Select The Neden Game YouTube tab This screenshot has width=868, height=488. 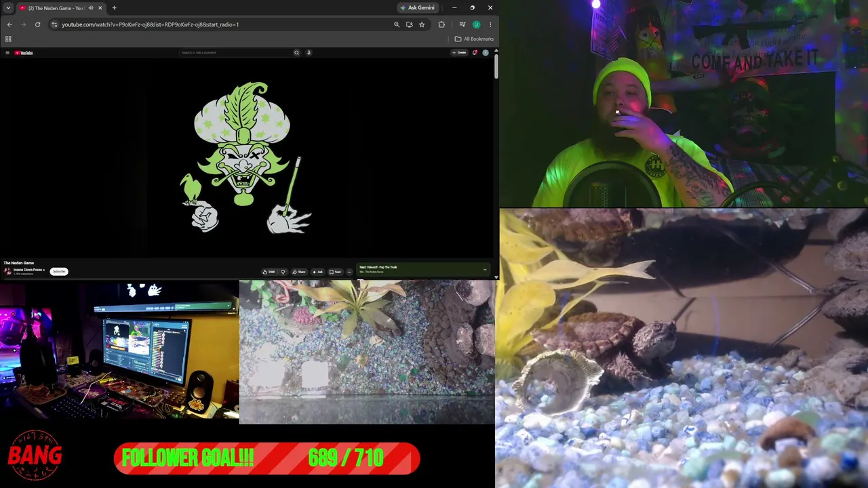point(60,8)
